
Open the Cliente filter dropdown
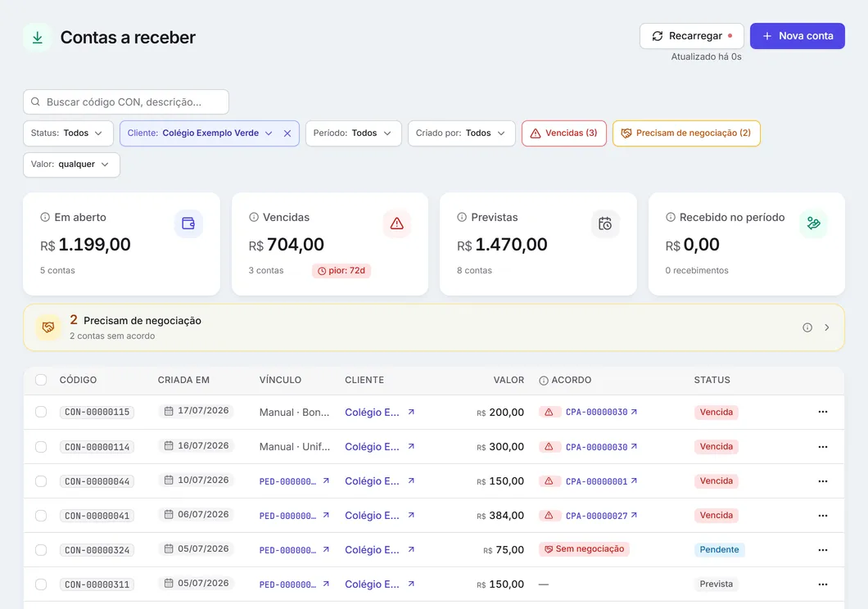click(200, 133)
